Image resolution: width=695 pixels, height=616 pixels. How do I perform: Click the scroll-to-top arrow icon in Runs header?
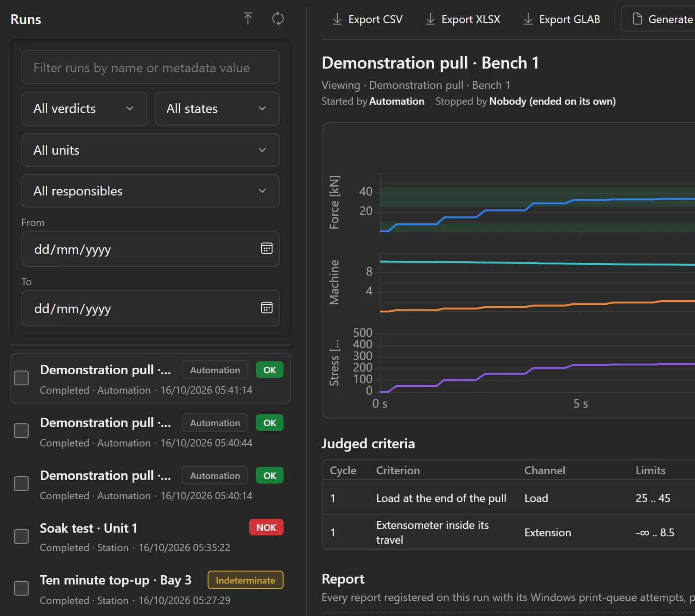tap(248, 19)
